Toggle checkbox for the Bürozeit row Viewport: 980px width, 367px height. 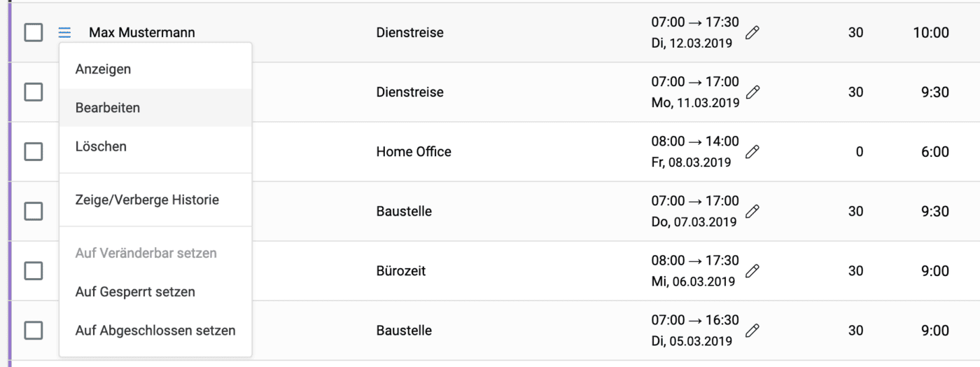(34, 270)
